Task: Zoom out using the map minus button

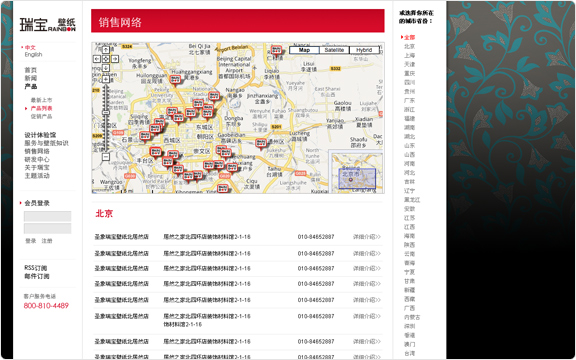Action: 106,157
